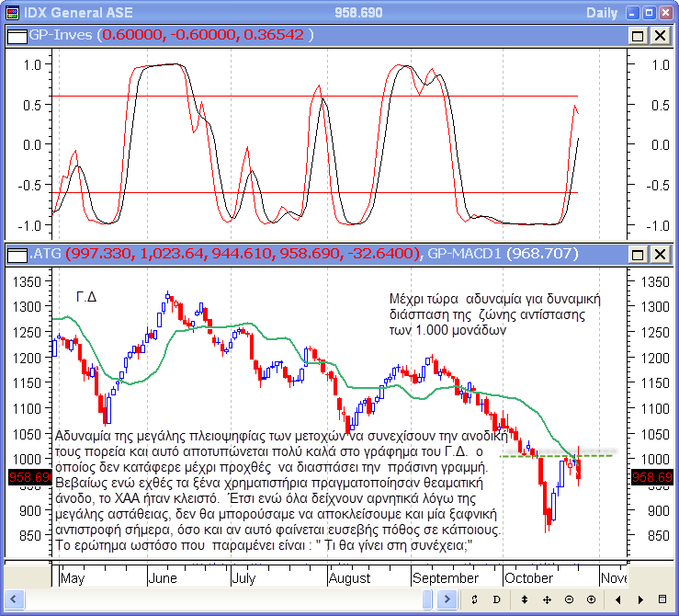679x616 pixels.
Task: Zoom in with the plus circle icon
Action: (591, 599)
